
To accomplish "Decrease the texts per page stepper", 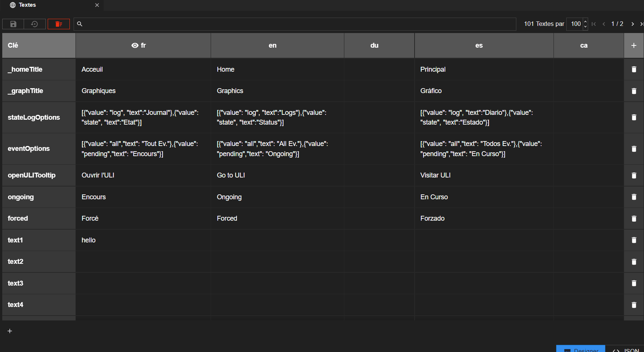I will [x=585, y=27].
